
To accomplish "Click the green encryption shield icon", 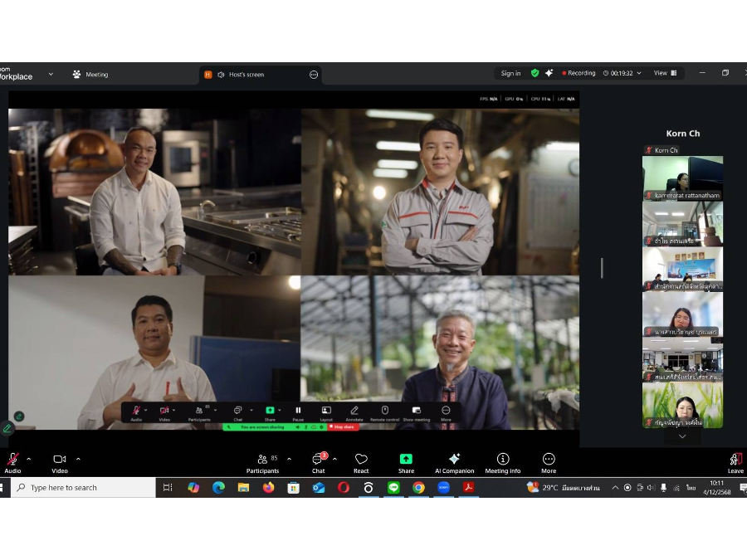I will point(535,73).
